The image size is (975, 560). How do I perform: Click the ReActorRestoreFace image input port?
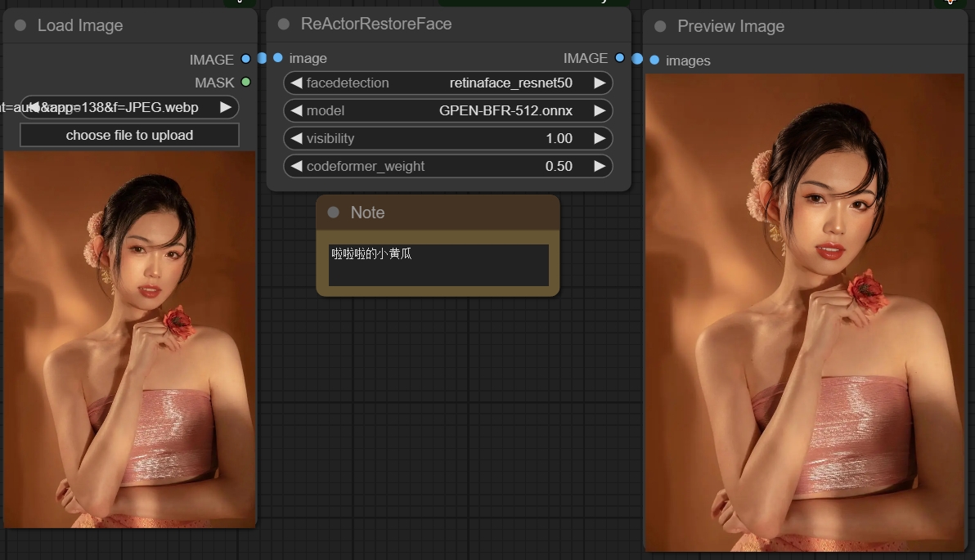[278, 58]
